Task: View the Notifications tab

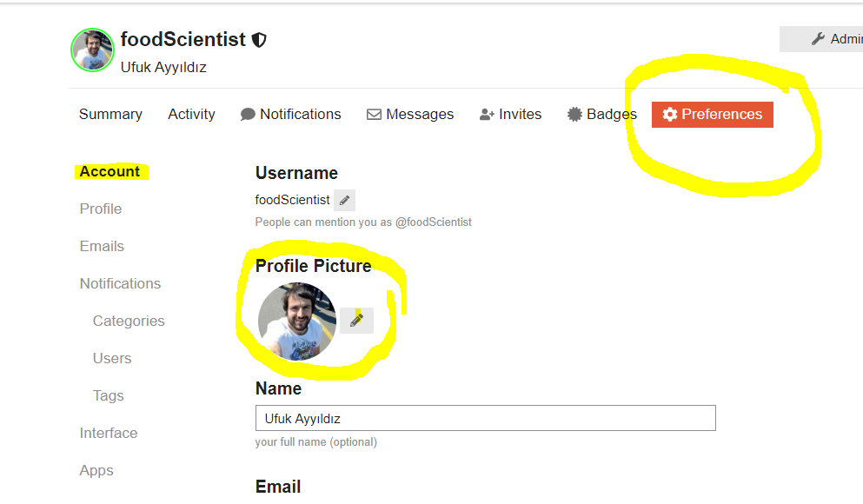Action: (290, 115)
